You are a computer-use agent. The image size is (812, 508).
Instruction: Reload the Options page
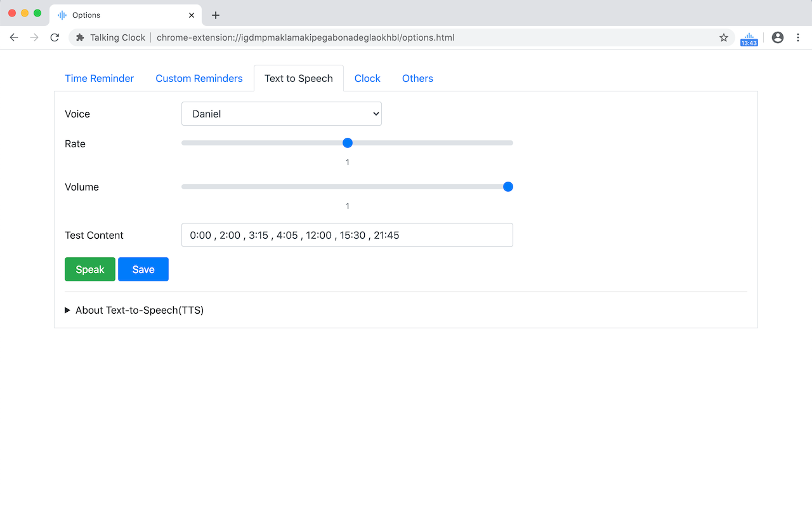pyautogui.click(x=55, y=37)
